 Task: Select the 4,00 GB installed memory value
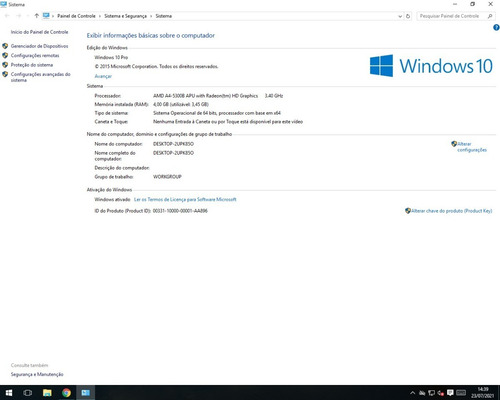pyautogui.click(x=181, y=104)
